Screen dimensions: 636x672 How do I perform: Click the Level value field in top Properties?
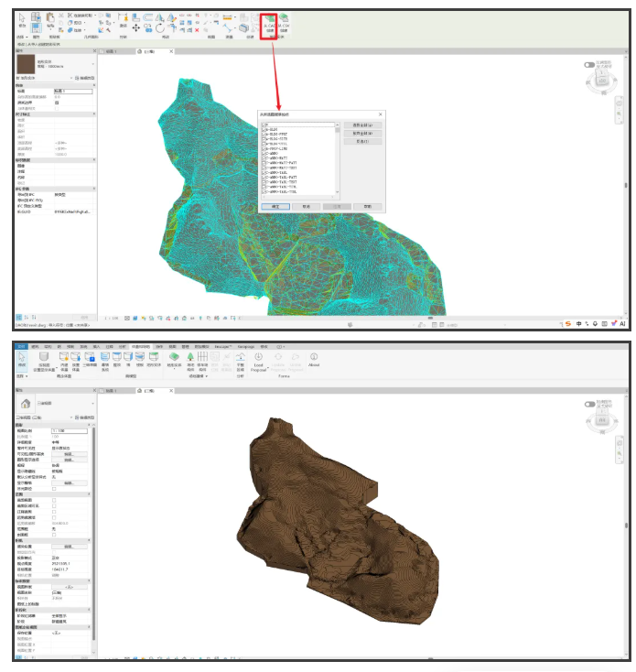(x=73, y=92)
